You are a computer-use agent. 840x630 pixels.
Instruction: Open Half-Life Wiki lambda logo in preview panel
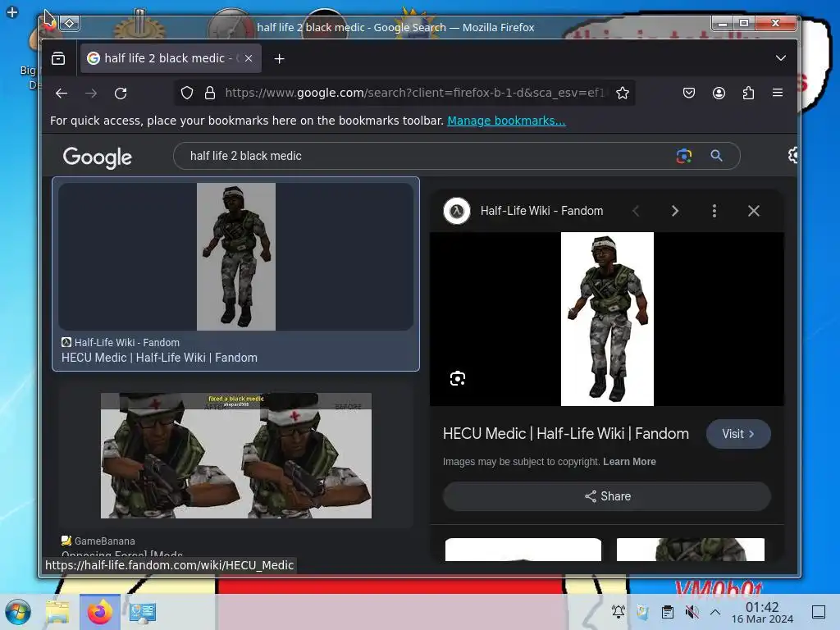point(457,211)
